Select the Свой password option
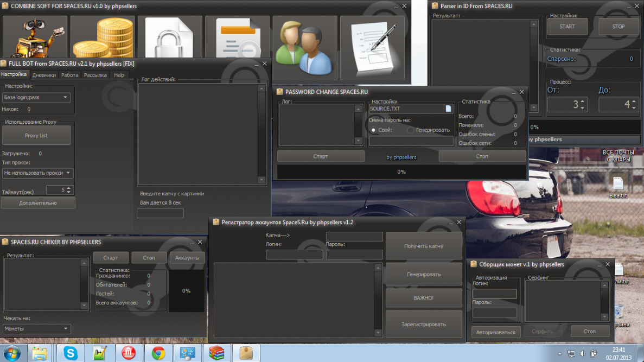Screen dimensions: 644x362 [373, 130]
